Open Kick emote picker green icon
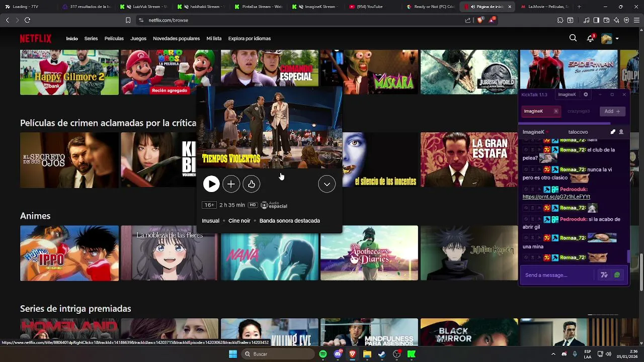The height and width of the screenshot is (362, 644). (617, 275)
